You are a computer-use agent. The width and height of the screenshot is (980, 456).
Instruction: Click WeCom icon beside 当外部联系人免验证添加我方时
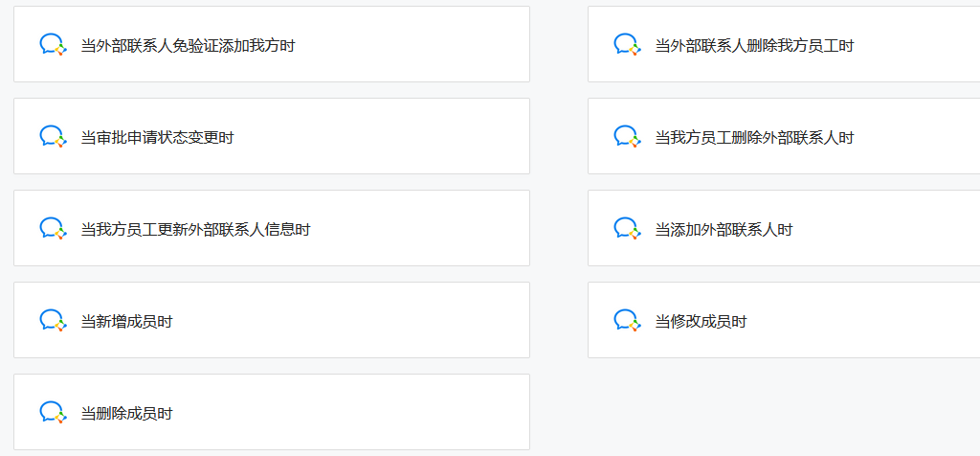pyautogui.click(x=54, y=45)
